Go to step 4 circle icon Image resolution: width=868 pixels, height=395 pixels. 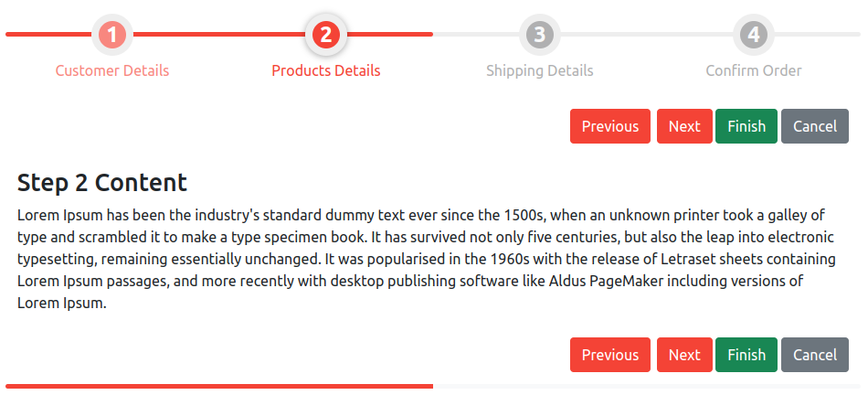pyautogui.click(x=754, y=35)
